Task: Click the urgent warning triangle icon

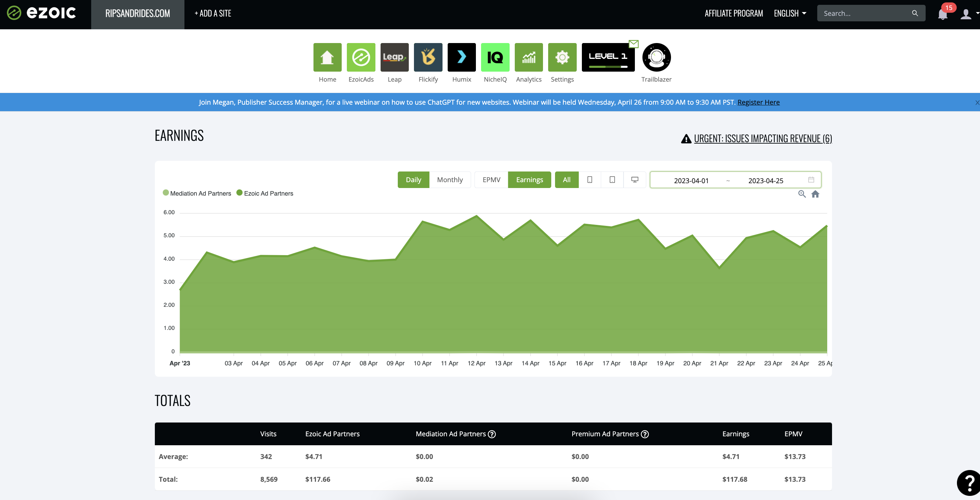Action: click(x=686, y=139)
